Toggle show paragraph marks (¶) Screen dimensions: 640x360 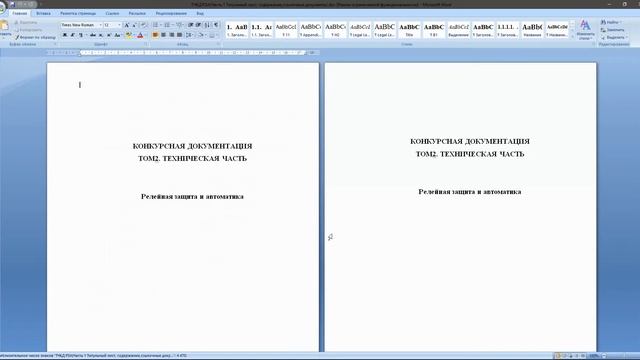coord(216,25)
